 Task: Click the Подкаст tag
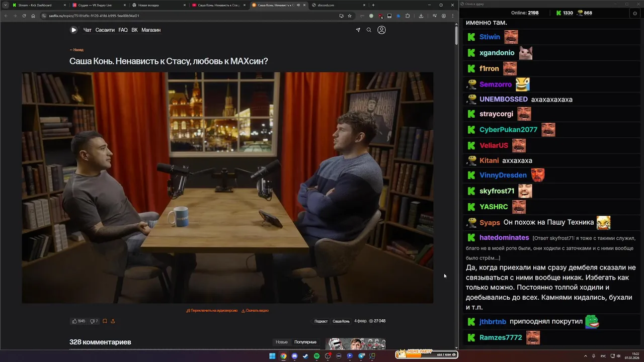pos(321,321)
